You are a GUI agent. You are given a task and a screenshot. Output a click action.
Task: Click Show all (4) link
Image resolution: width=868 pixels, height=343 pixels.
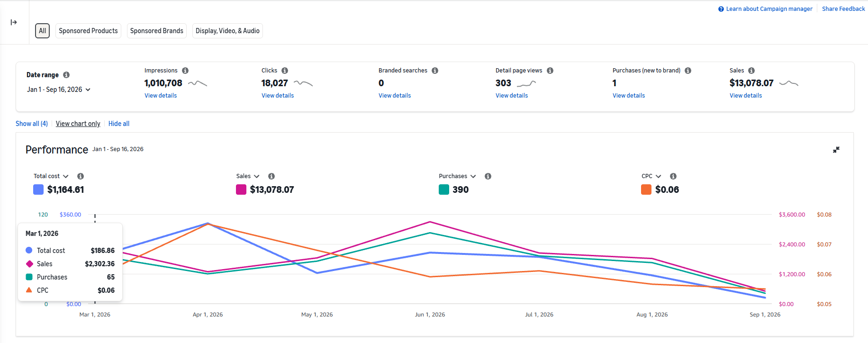pyautogui.click(x=32, y=124)
